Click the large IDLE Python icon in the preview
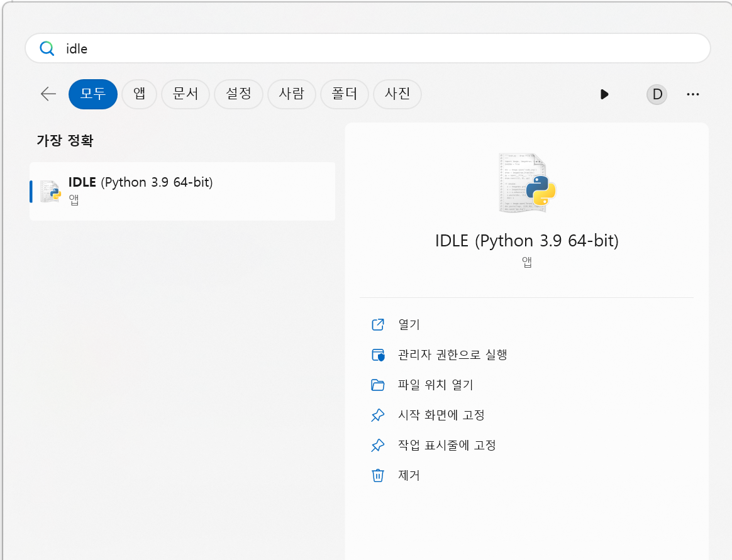Image resolution: width=732 pixels, height=560 pixels. point(527,182)
